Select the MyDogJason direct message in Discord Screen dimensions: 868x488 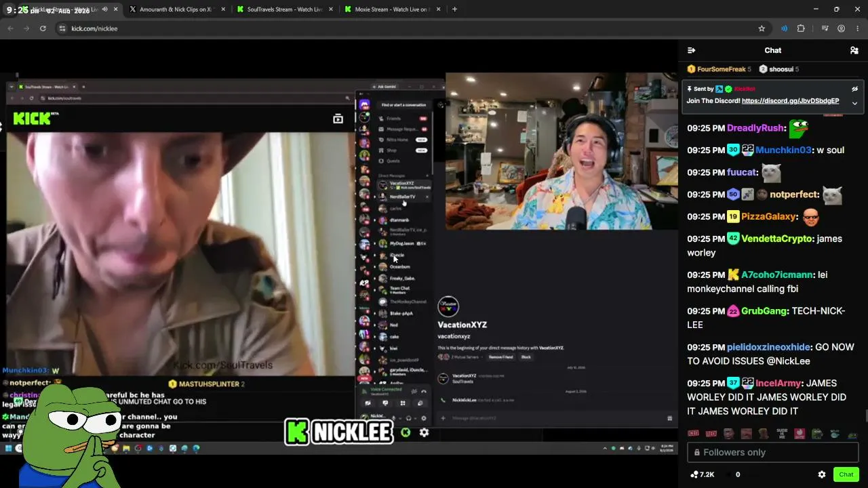pos(403,243)
